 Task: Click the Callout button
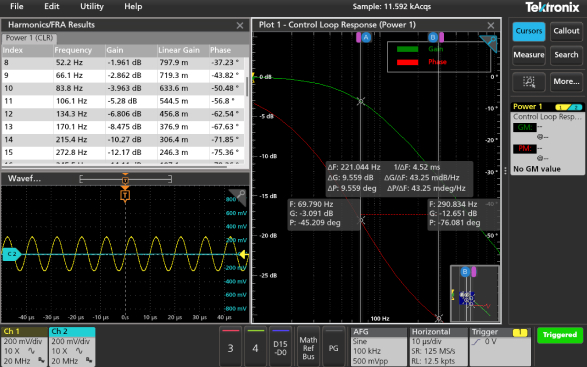pyautogui.click(x=566, y=31)
